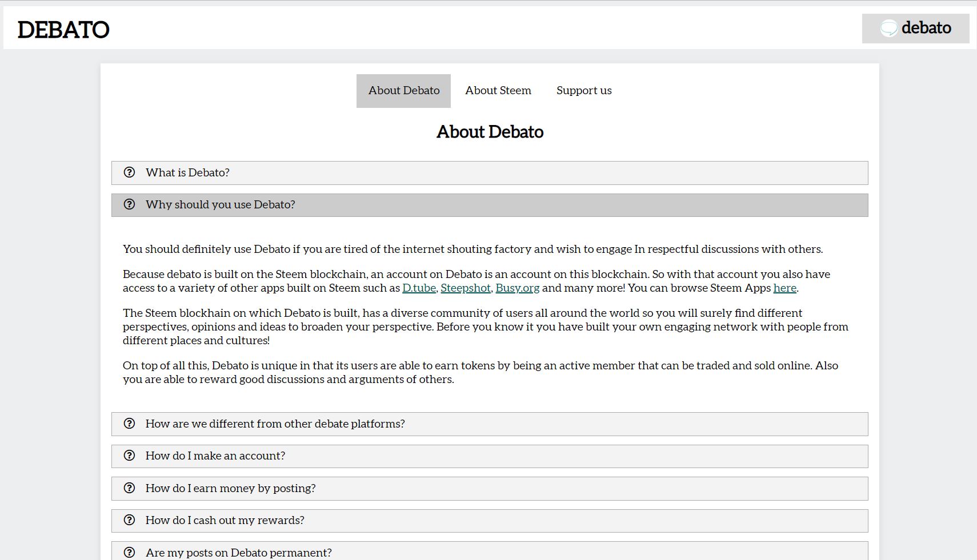977x560 pixels.
Task: Open the Support us tab
Action: coord(584,91)
